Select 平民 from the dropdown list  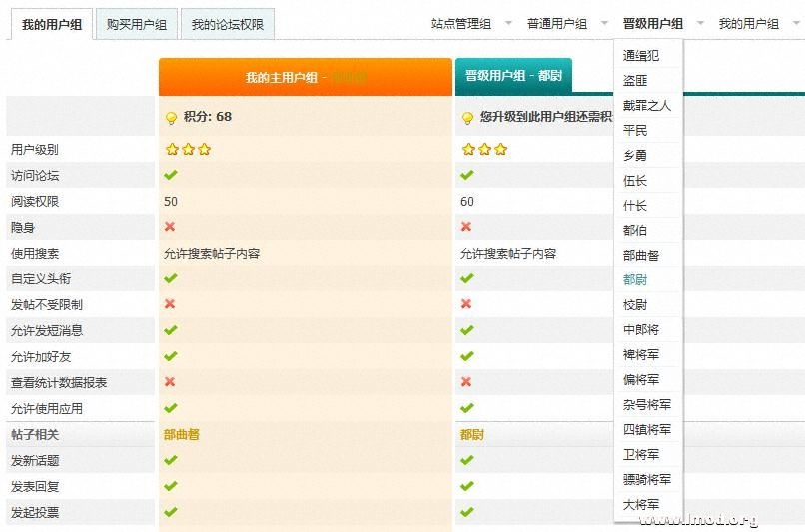click(635, 131)
